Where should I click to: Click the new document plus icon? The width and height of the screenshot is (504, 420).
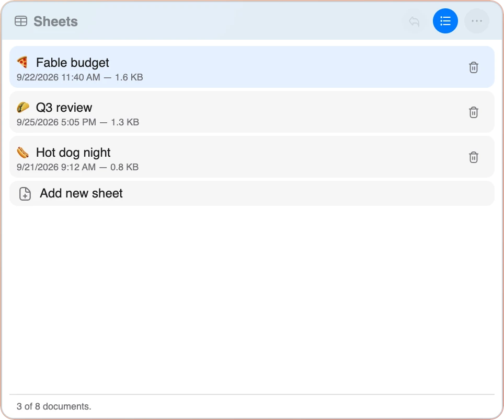coord(25,194)
